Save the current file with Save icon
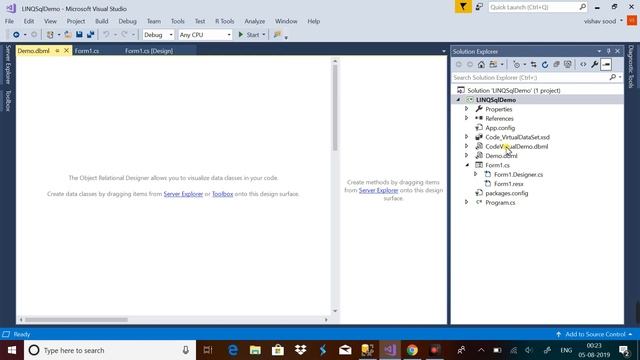The image size is (640, 360). [x=79, y=35]
